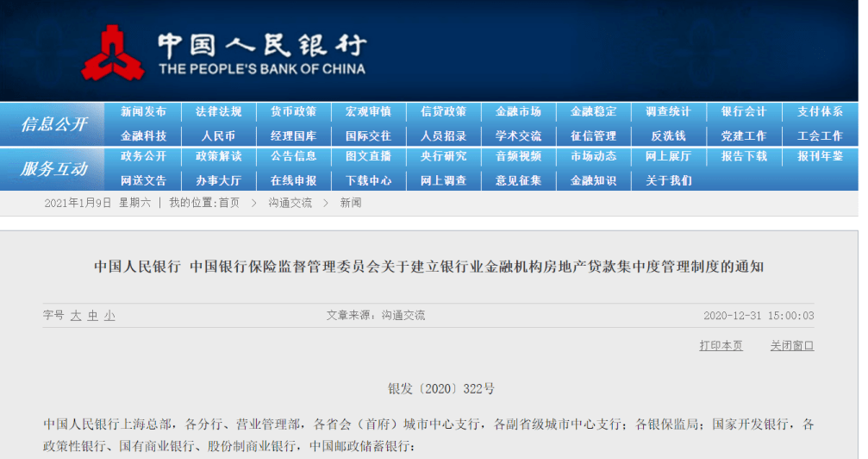Screen dimensions: 868x459
Task: Select 报刊年鉴 navigation entry
Action: click(x=820, y=156)
